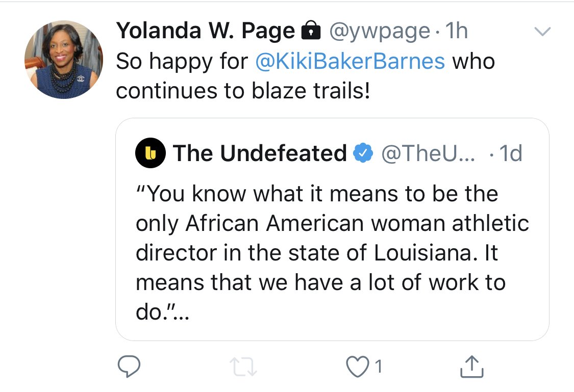Click The Undefeated account name
574x392 pixels.
pos(260,153)
